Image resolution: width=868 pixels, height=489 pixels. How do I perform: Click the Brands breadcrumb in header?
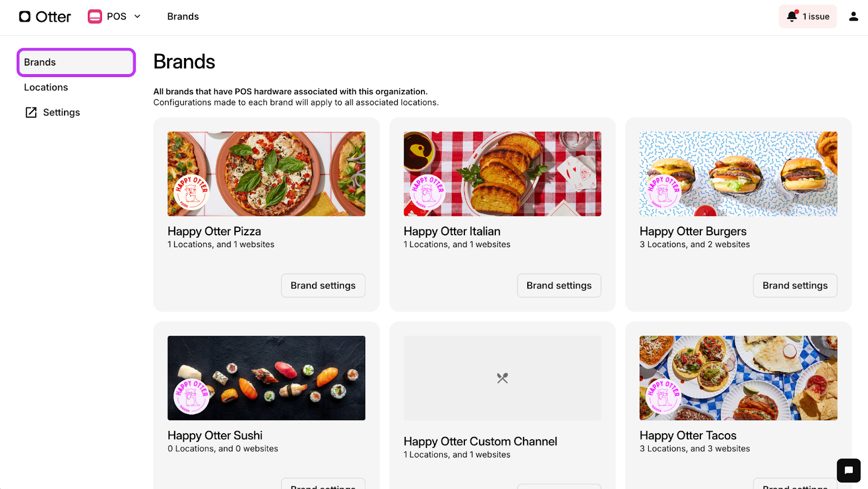pyautogui.click(x=183, y=17)
